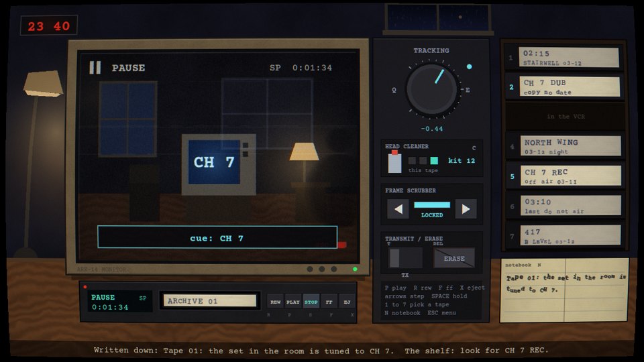644x362 pixels.
Task: Click the REW button on the VCR
Action: click(275, 302)
